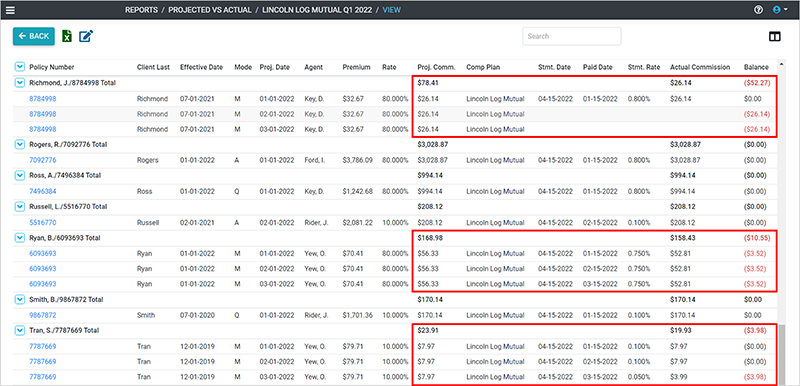Click the vertical scrollbar thumb

pos(782,356)
